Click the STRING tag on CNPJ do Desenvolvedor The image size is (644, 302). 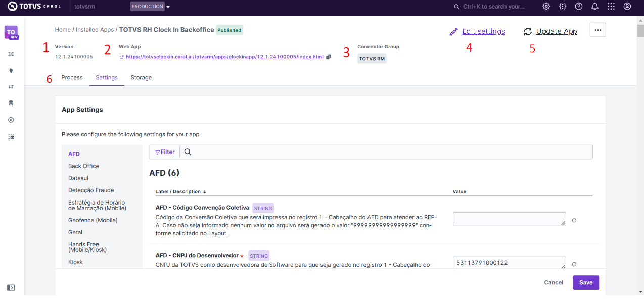click(258, 256)
